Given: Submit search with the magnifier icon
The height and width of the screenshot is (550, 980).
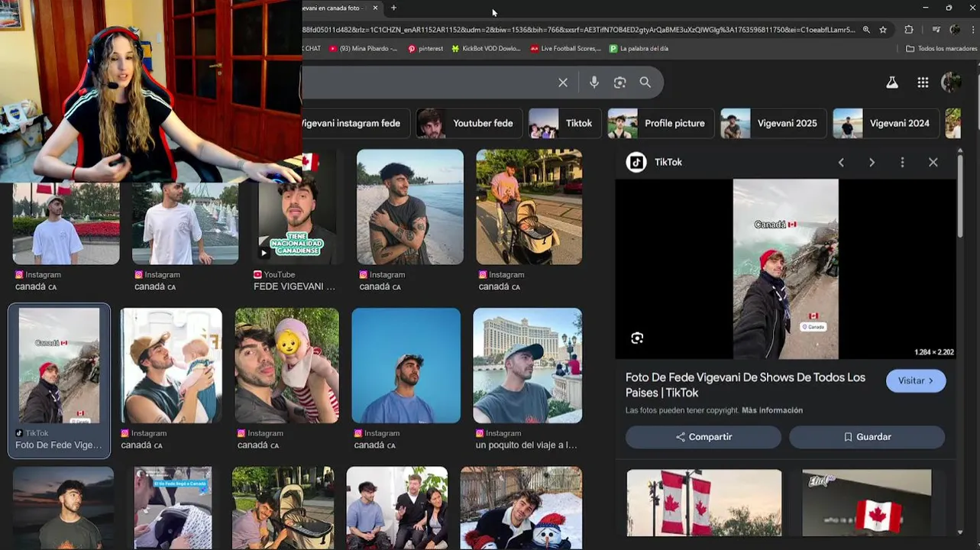Looking at the screenshot, I should [x=645, y=82].
